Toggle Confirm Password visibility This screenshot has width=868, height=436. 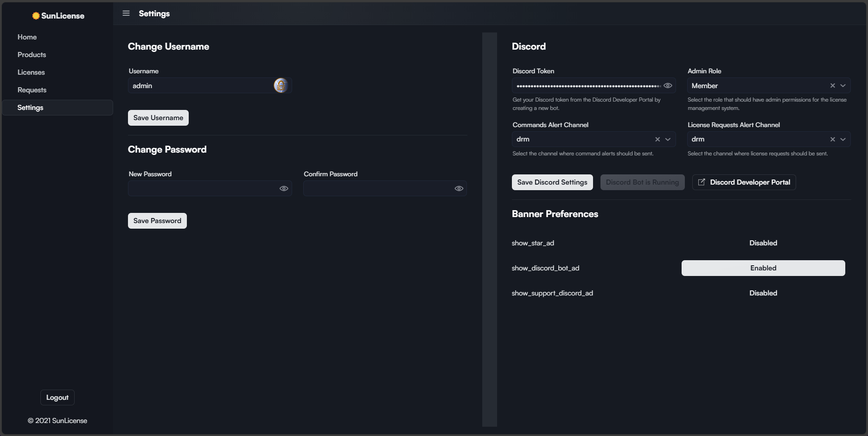point(459,188)
